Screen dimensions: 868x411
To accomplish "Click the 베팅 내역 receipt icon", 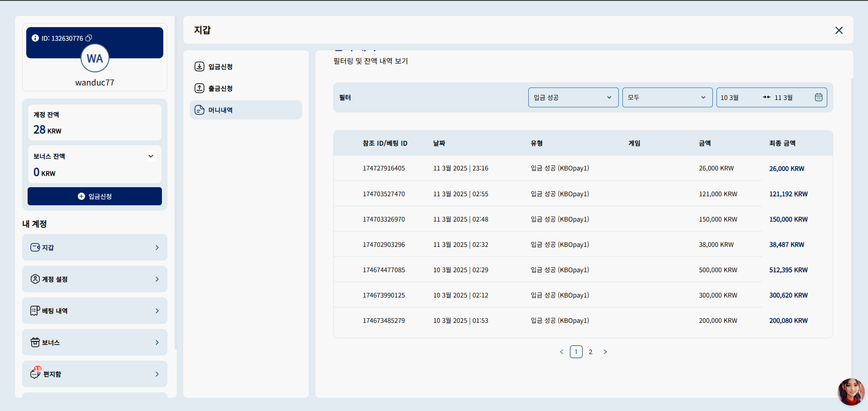I will pyautogui.click(x=35, y=311).
